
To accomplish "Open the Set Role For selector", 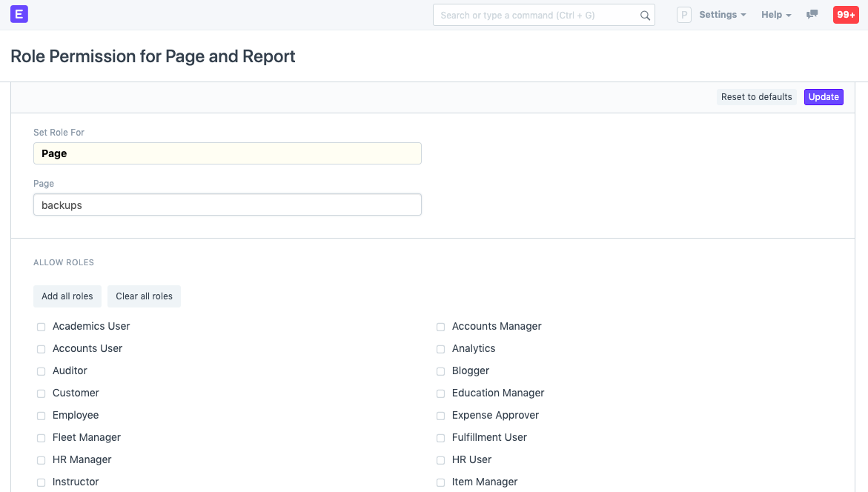I will tap(227, 153).
